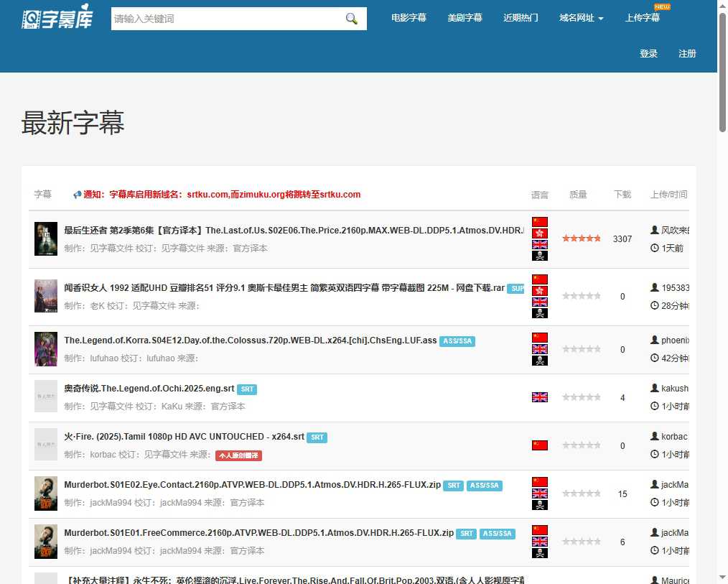Viewport: 728px width, 584px height.
Task: Go to 近期热门 page
Action: [521, 18]
